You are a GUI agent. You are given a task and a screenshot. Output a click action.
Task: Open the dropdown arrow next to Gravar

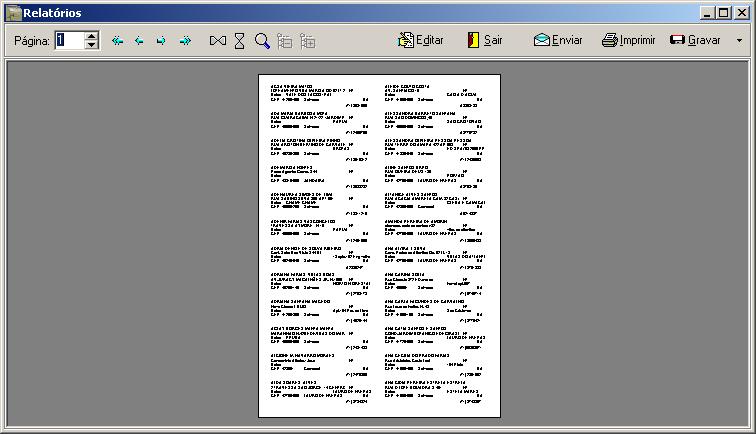pos(739,41)
